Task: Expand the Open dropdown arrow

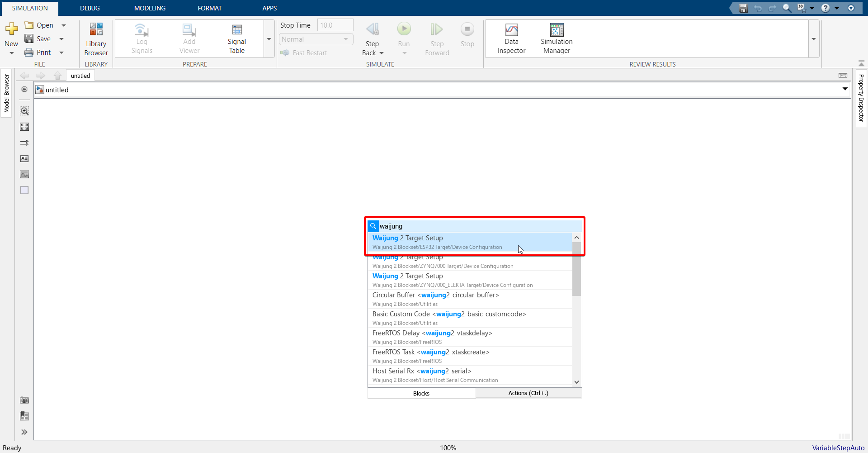Action: click(x=64, y=25)
